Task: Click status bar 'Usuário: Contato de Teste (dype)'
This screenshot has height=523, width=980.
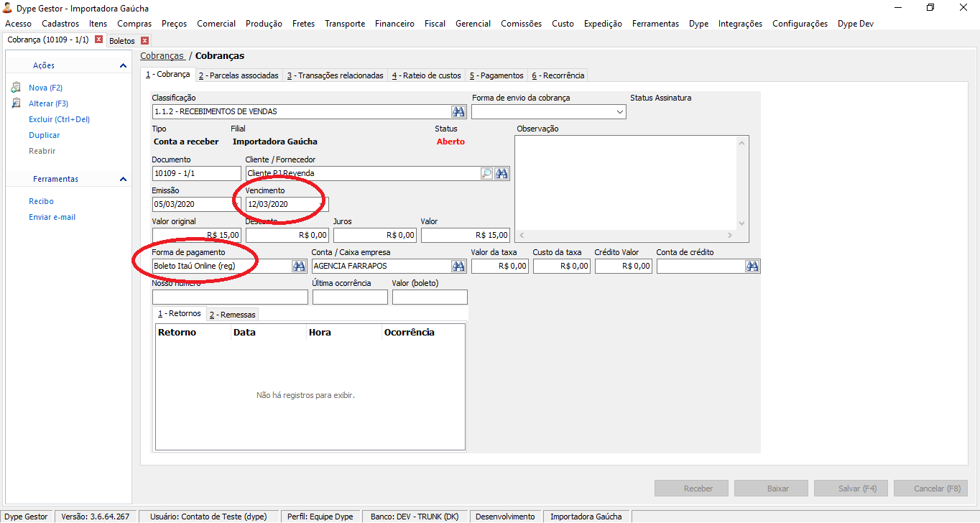Action: [208, 517]
